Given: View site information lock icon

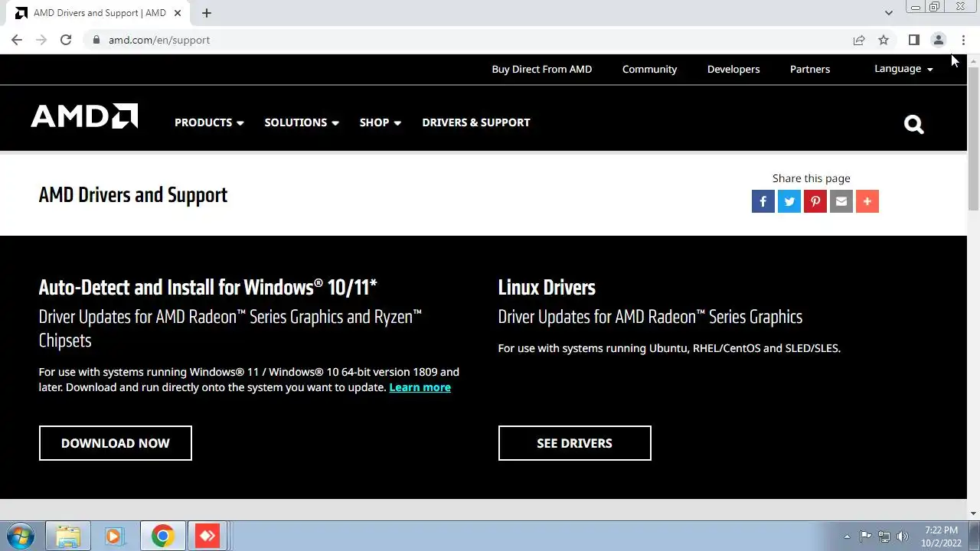Looking at the screenshot, I should [x=96, y=40].
